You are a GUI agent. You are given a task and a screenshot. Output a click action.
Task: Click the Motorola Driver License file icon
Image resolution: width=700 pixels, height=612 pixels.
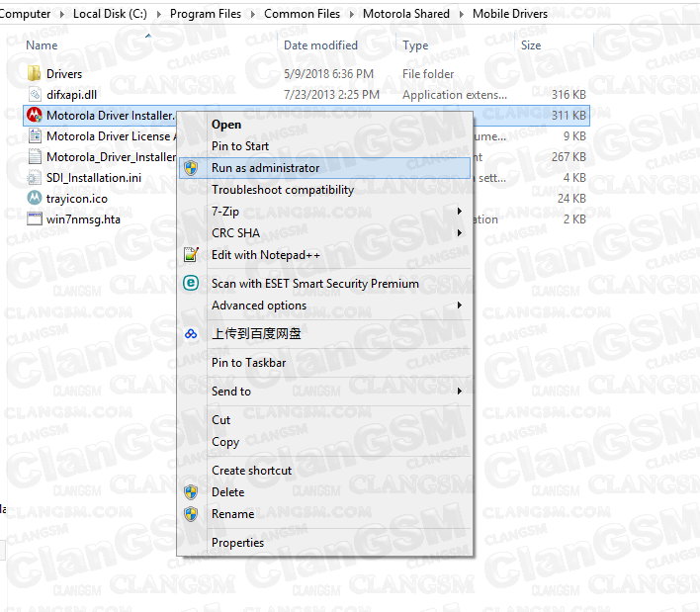(35, 135)
